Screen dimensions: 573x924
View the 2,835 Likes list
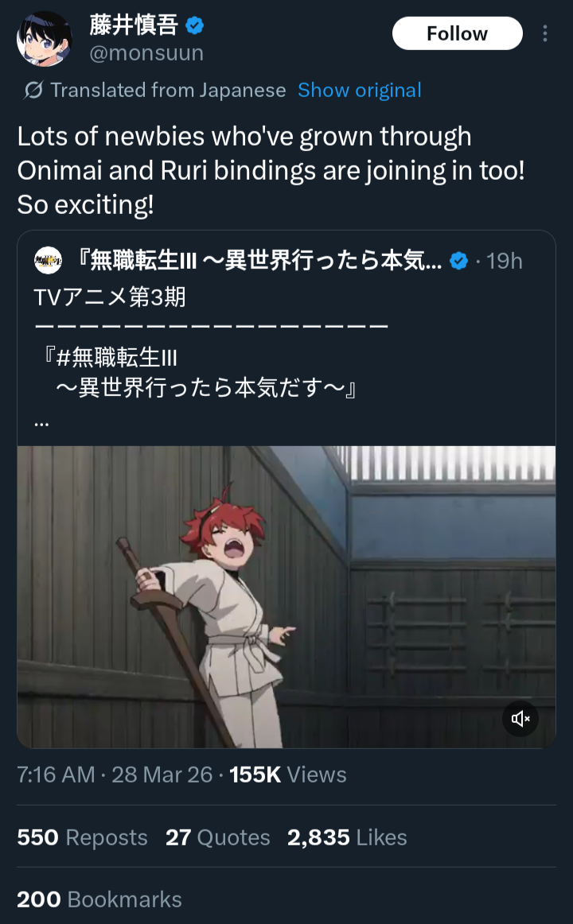coord(347,837)
